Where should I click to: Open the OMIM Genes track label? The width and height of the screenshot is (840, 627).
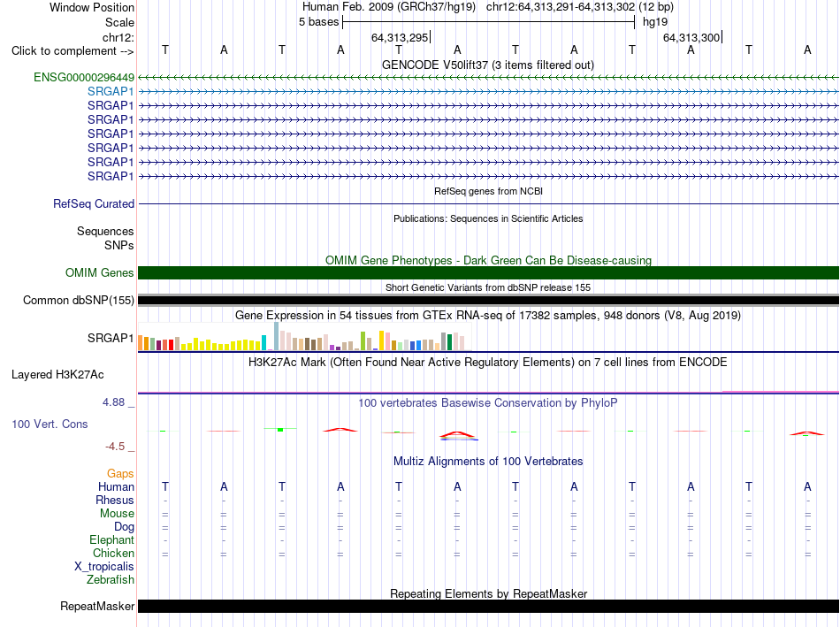point(100,272)
